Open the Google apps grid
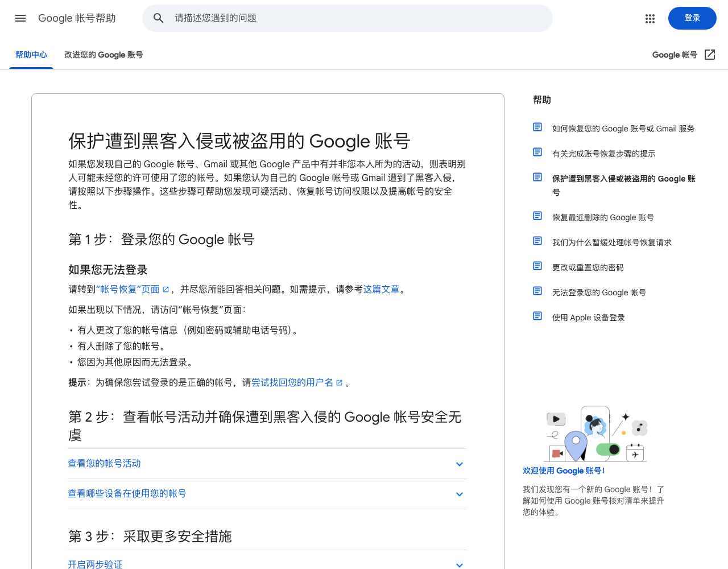The image size is (728, 569). coord(650,19)
